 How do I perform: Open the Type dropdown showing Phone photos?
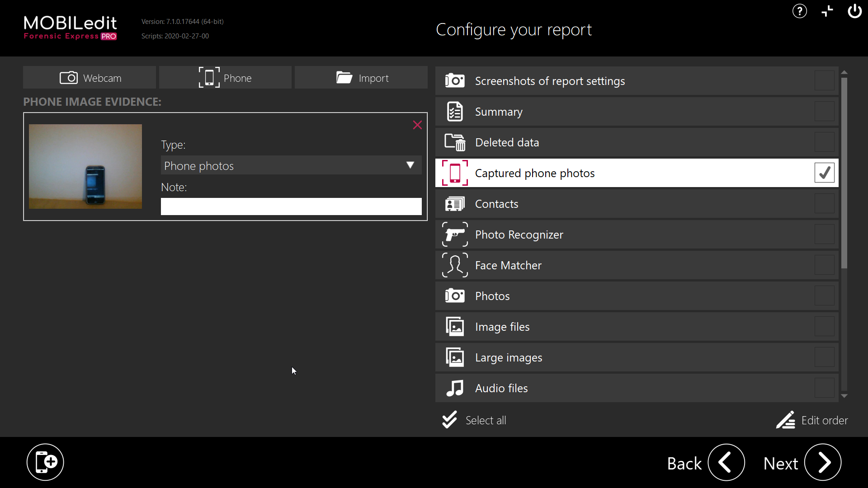[291, 165]
